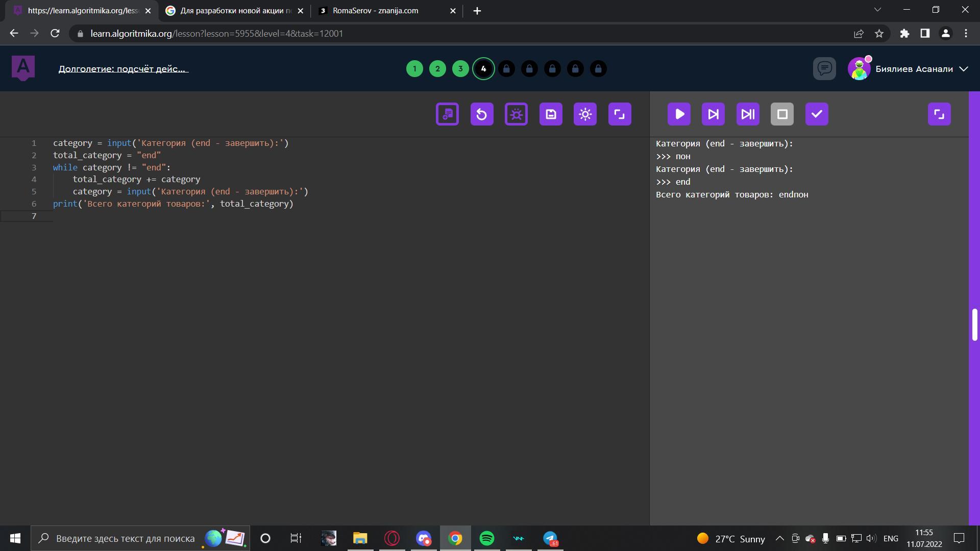This screenshot has height=551, width=980.
Task: Click the Run (Play) button to execute code
Action: [x=680, y=114]
